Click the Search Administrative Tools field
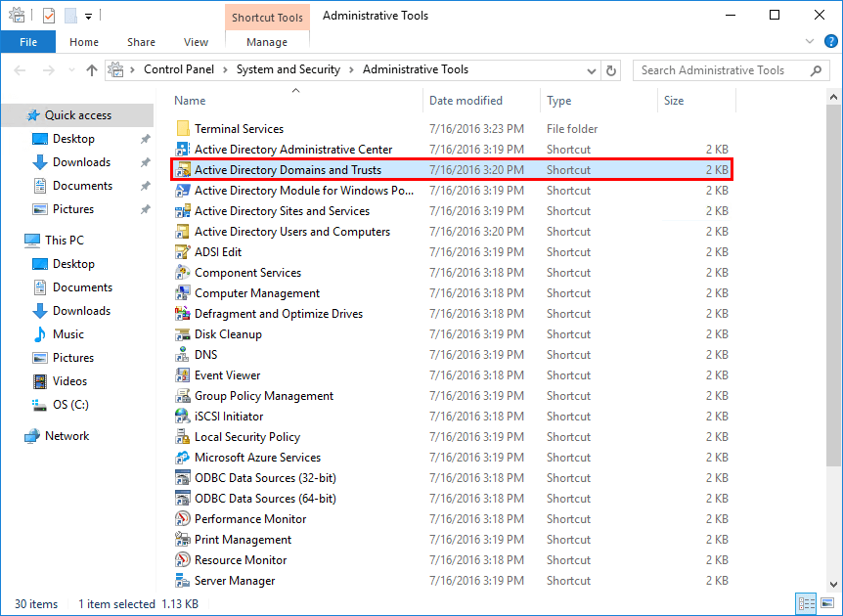843x616 pixels. point(732,70)
